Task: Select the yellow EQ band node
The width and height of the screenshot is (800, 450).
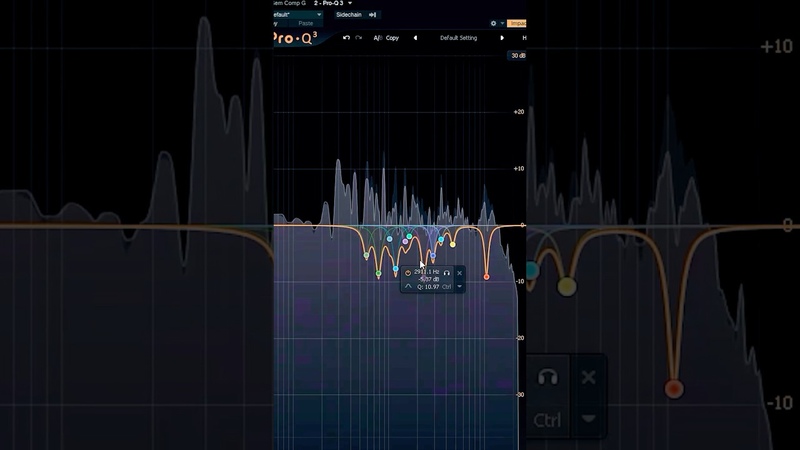Action: pos(453,245)
